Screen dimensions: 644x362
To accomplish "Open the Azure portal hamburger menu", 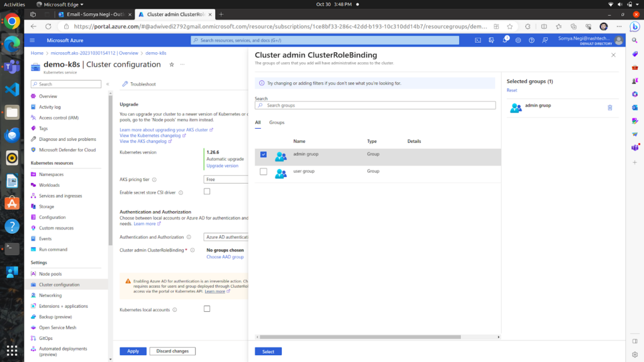I will pos(32,40).
